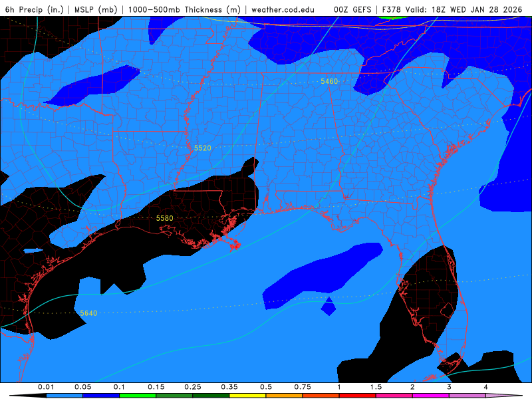Click the dark blue 0.05–0.1 legend swatch
Screen dimensions: 532x399
tap(101, 396)
